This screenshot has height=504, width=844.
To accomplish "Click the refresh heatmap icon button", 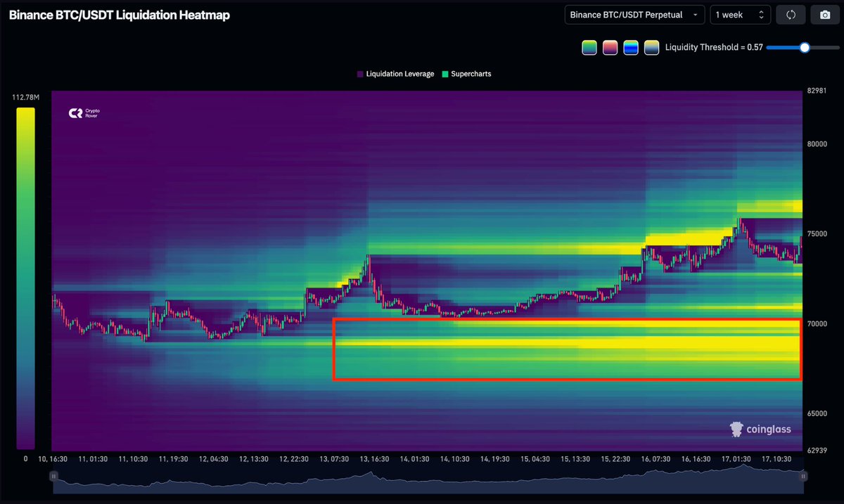I will pyautogui.click(x=791, y=15).
